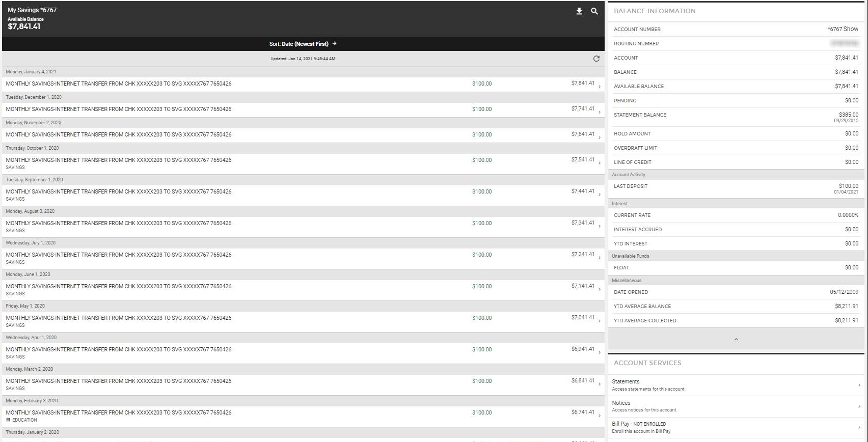The image size is (868, 442).
Task: Refresh the transaction list
Action: [596, 59]
